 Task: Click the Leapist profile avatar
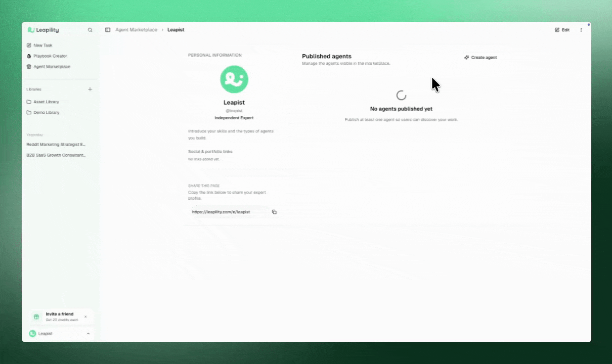tap(234, 79)
